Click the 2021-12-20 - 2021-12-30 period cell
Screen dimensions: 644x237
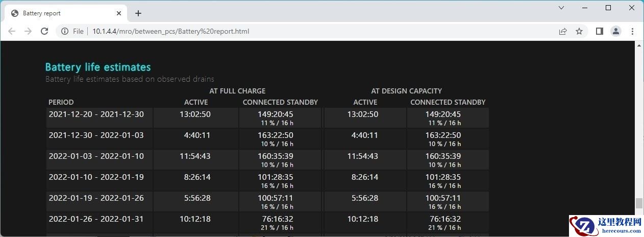click(x=96, y=114)
